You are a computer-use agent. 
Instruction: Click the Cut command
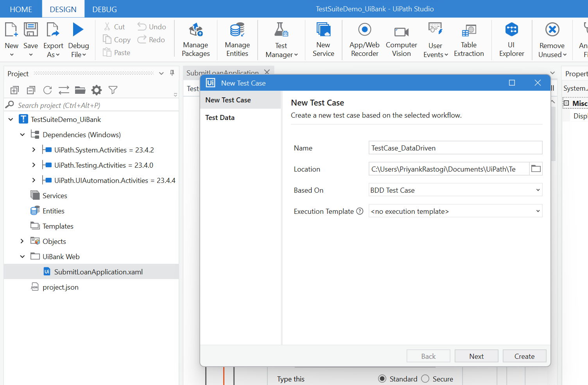[x=114, y=27]
